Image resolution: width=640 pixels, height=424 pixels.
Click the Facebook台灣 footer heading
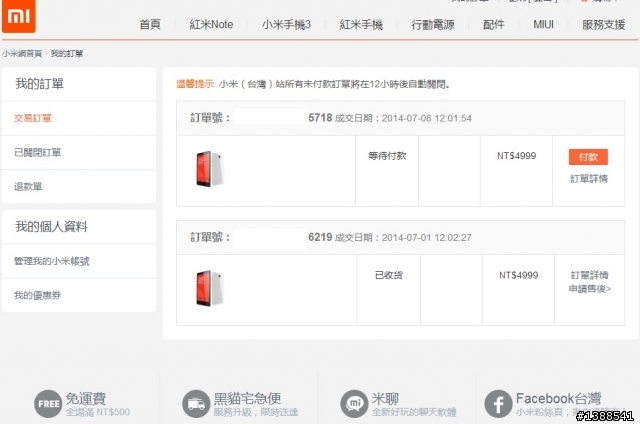pos(558,398)
